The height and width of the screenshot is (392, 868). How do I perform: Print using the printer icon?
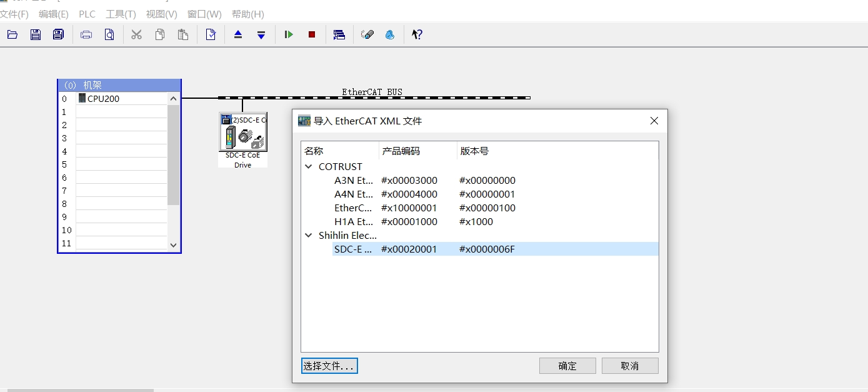[86, 34]
